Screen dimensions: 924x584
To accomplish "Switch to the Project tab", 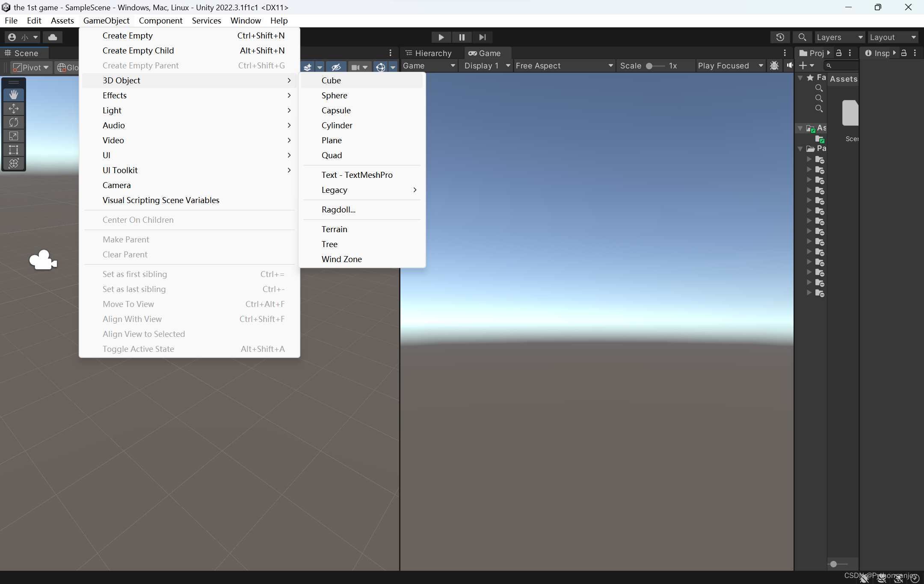I will [x=811, y=53].
